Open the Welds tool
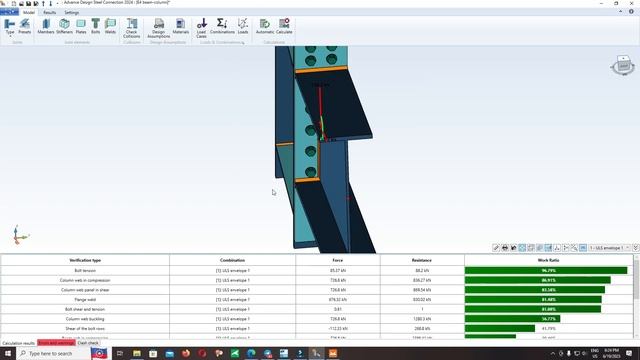640x360 pixels. coord(110,26)
